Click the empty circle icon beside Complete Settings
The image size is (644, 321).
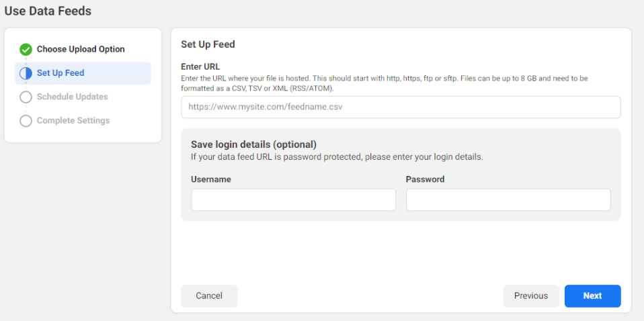tap(26, 121)
